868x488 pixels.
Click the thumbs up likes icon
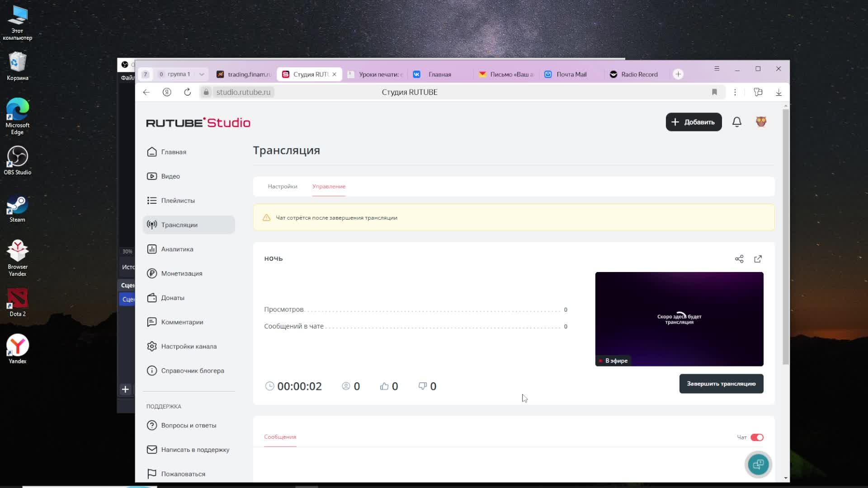(384, 386)
